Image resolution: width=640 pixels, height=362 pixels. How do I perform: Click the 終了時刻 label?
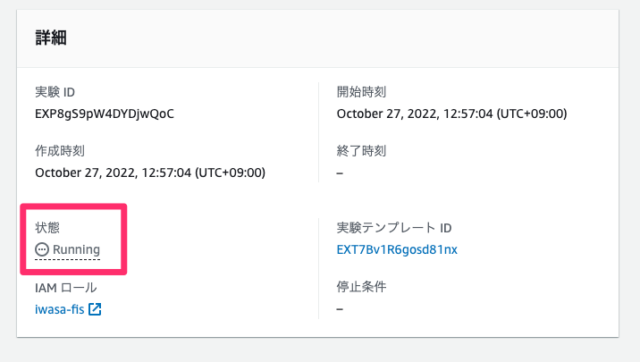coord(361,151)
